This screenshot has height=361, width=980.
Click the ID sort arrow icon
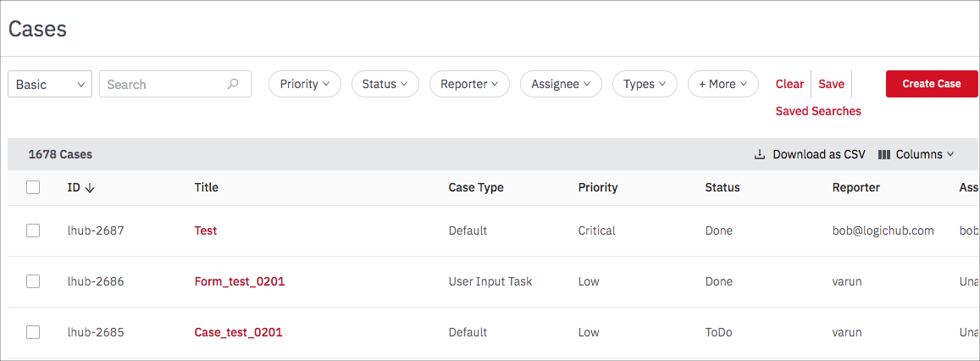pos(90,187)
